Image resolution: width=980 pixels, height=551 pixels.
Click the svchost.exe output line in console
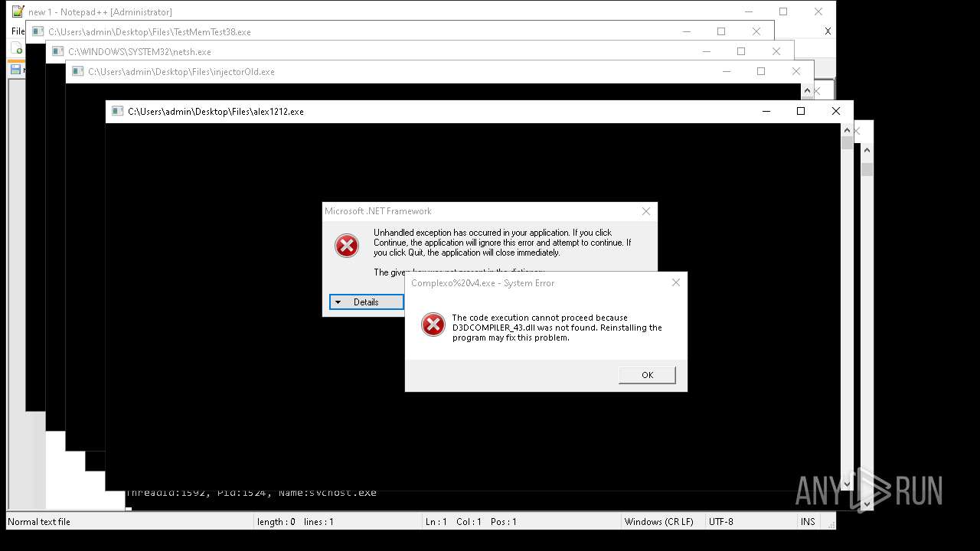point(251,493)
